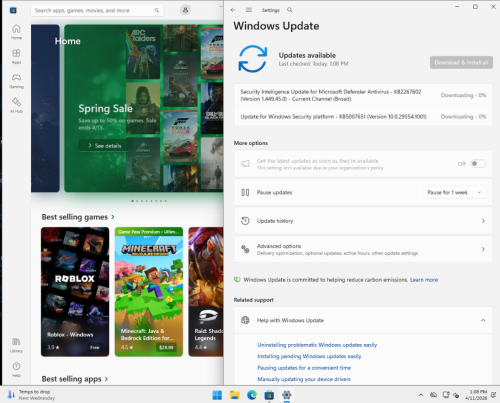The image size is (500, 403).
Task: Click Pause for 1 week button
Action: point(448,192)
